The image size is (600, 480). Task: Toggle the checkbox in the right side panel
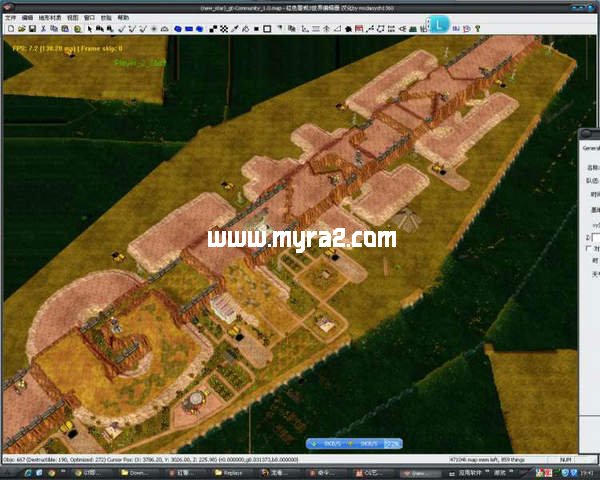coord(588,248)
